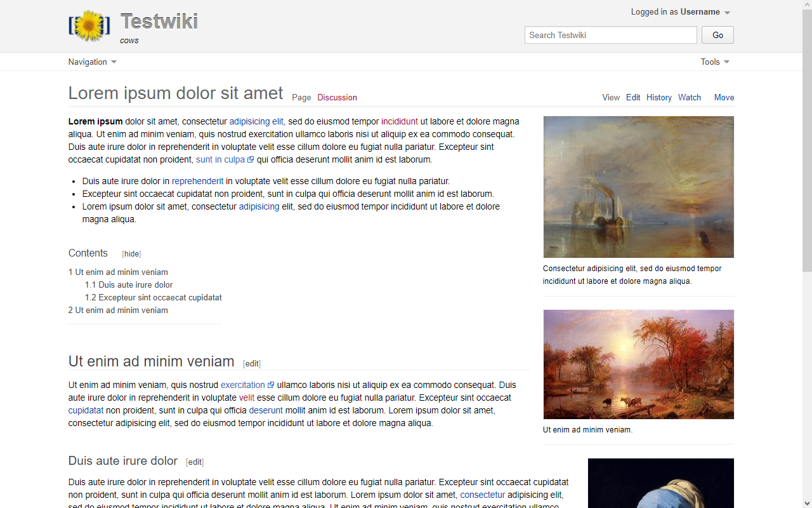The image size is (812, 508).
Task: Follow the 'consectetur' link in Duis section
Action: pos(483,495)
